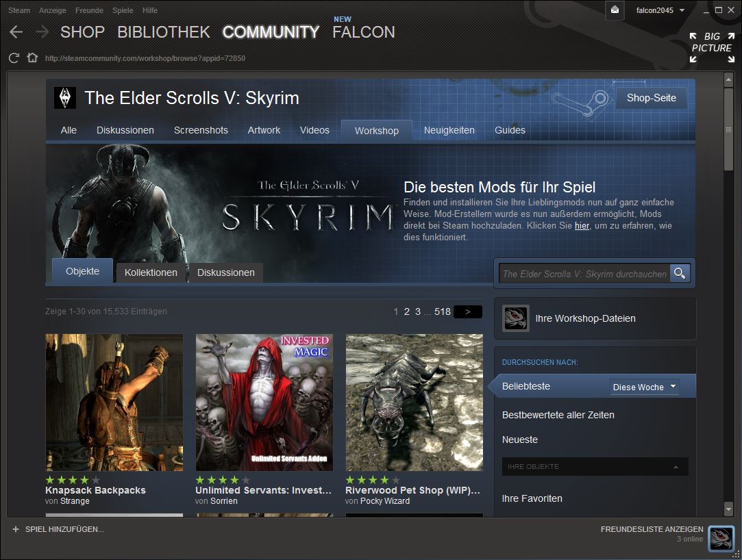Open author Pocky Wizard's profile link
Screen dimensions: 742x560
[x=385, y=501]
